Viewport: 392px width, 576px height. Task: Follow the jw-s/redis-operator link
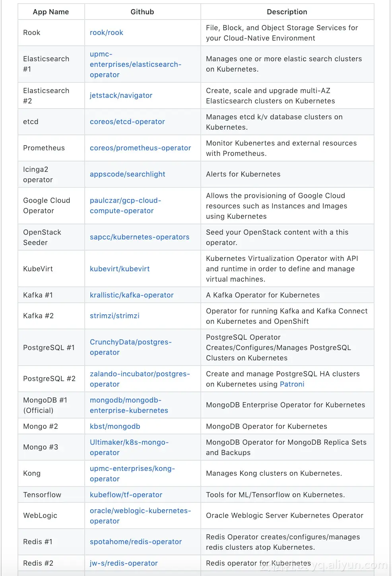[124, 563]
